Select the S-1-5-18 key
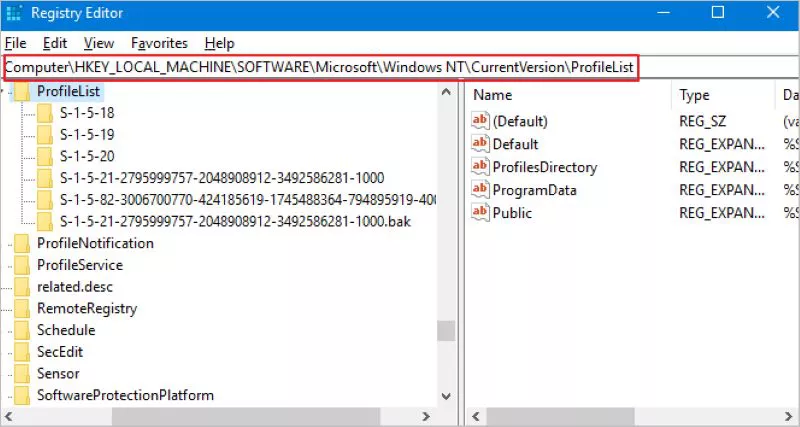The height and width of the screenshot is (427, 800). pyautogui.click(x=87, y=113)
